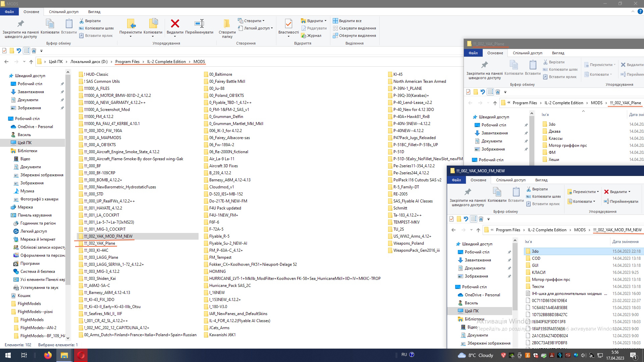644x362 pixels.
Task: Expand Easy access (Легкий доступ) dropdown
Action: (x=272, y=28)
